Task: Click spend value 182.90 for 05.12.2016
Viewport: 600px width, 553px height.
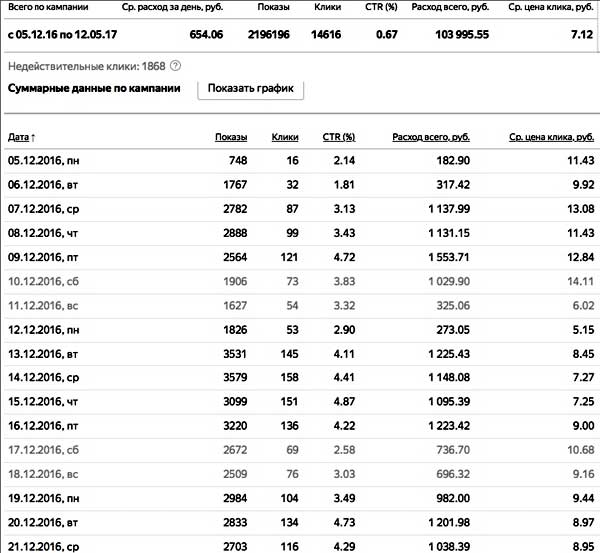Action: coord(453,161)
